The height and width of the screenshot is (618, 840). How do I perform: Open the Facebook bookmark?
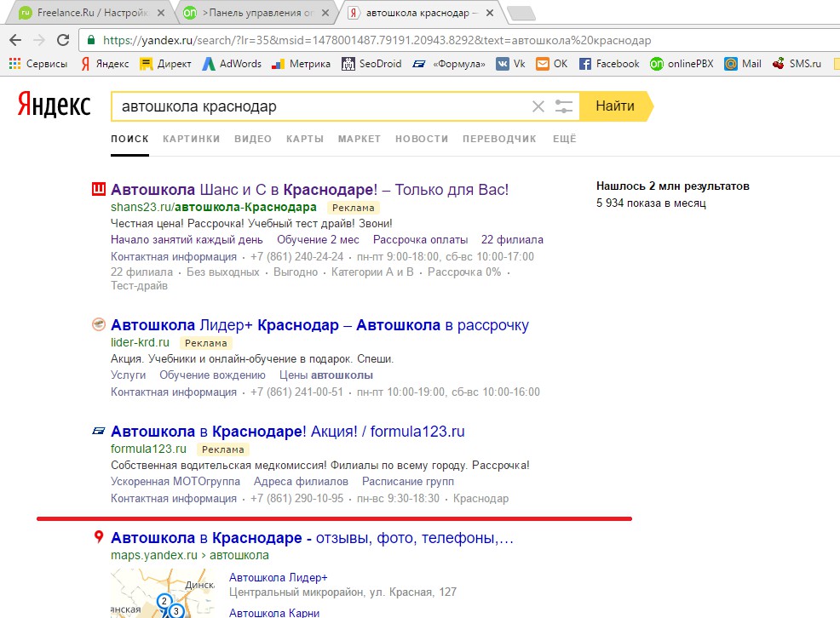click(609, 64)
